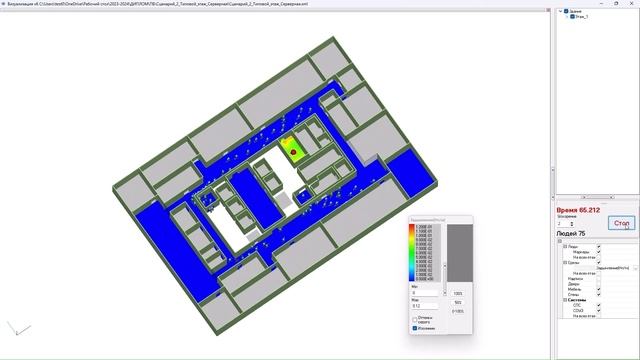This screenshot has height=360, width=640.
Task: Open the environment parameter dropdown under Среды
Action: point(636,268)
